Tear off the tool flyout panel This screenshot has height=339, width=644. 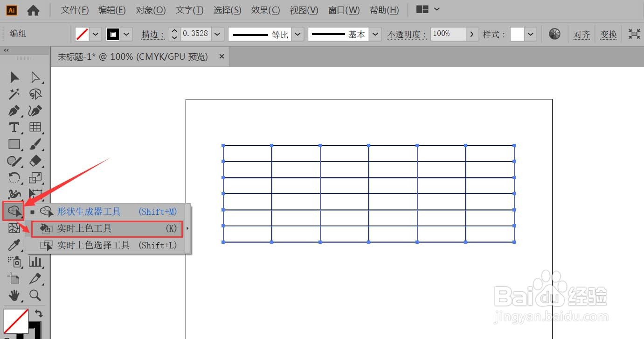point(187,228)
